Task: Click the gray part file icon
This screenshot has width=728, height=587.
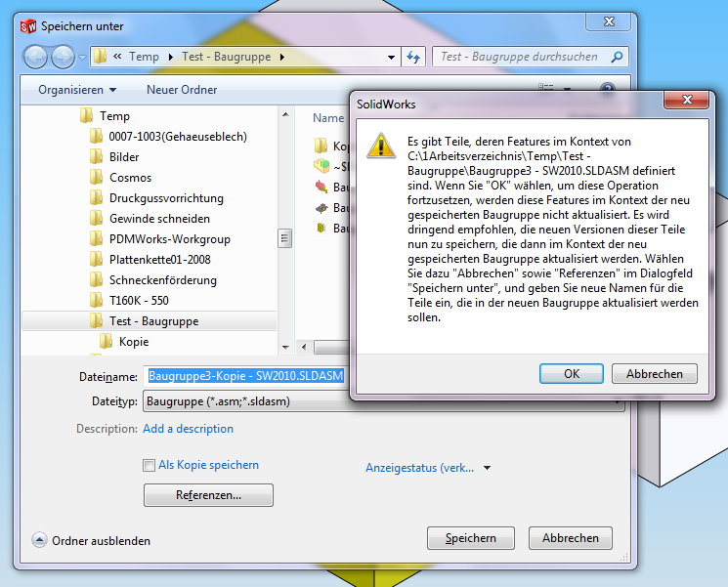Action: tap(321, 207)
